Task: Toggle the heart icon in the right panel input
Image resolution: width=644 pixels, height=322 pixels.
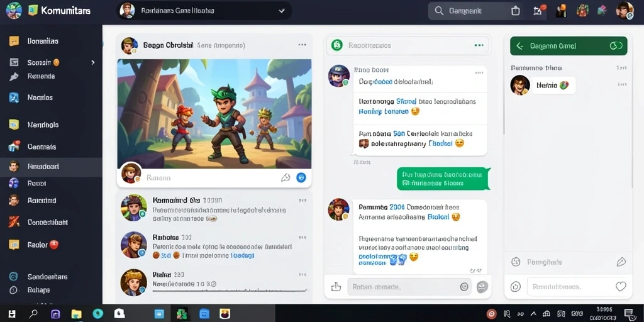Action: tap(621, 287)
